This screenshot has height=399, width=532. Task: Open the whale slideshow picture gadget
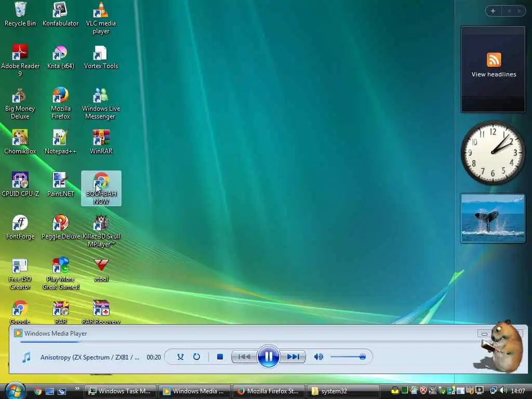(x=493, y=218)
